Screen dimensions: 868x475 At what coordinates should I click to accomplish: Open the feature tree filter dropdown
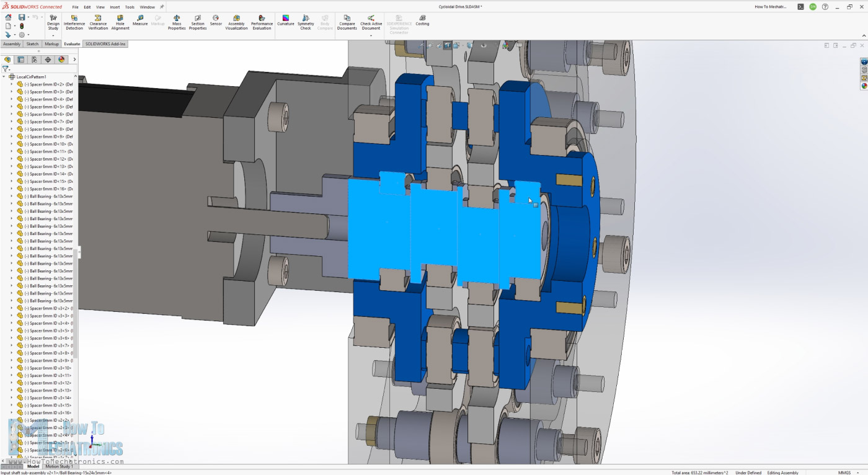pyautogui.click(x=6, y=69)
